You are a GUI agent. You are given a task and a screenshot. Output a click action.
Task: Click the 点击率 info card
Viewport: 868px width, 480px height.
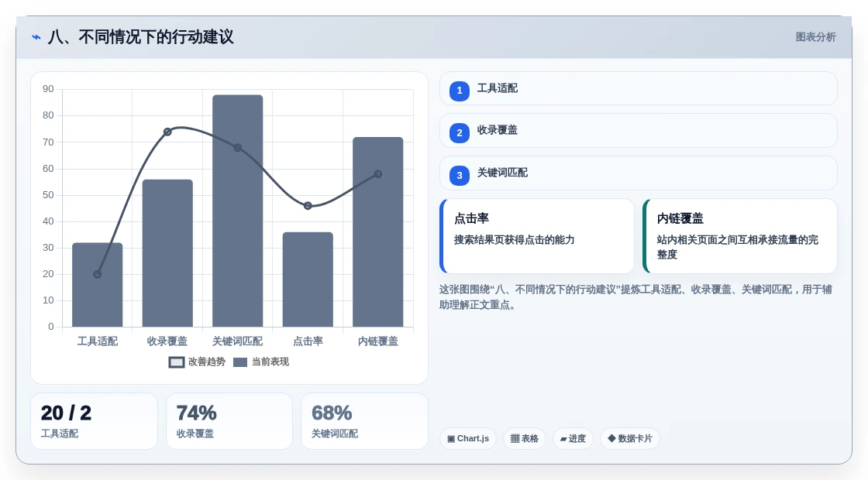pos(537,236)
